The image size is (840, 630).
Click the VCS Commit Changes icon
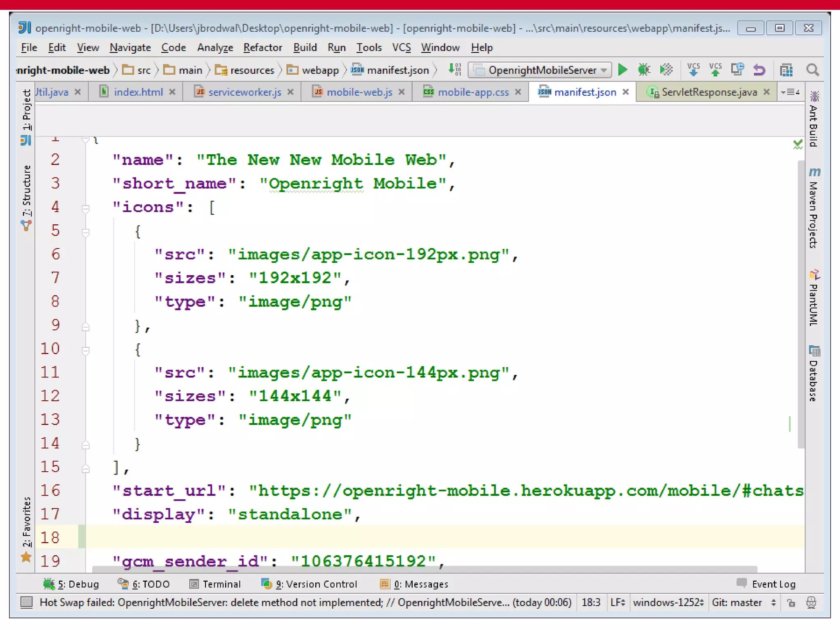[715, 70]
